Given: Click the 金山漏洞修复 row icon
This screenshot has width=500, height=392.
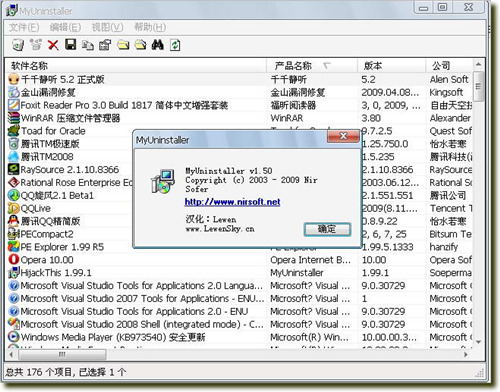Looking at the screenshot, I should pos(14,92).
